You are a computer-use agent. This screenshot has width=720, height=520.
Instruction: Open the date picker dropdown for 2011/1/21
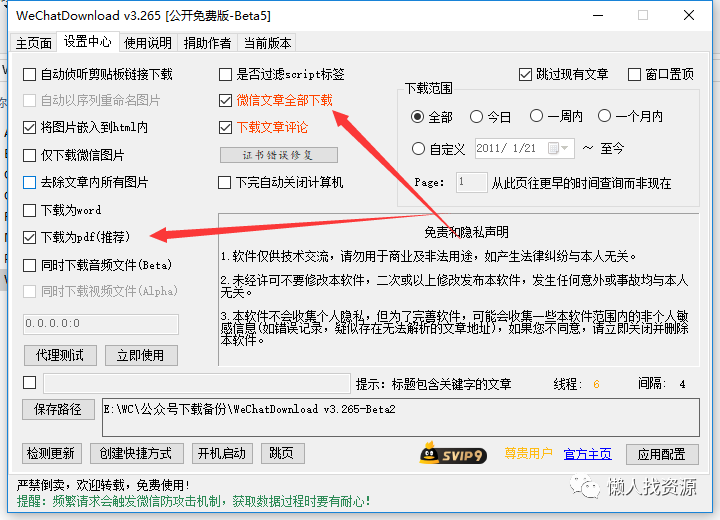(x=559, y=148)
